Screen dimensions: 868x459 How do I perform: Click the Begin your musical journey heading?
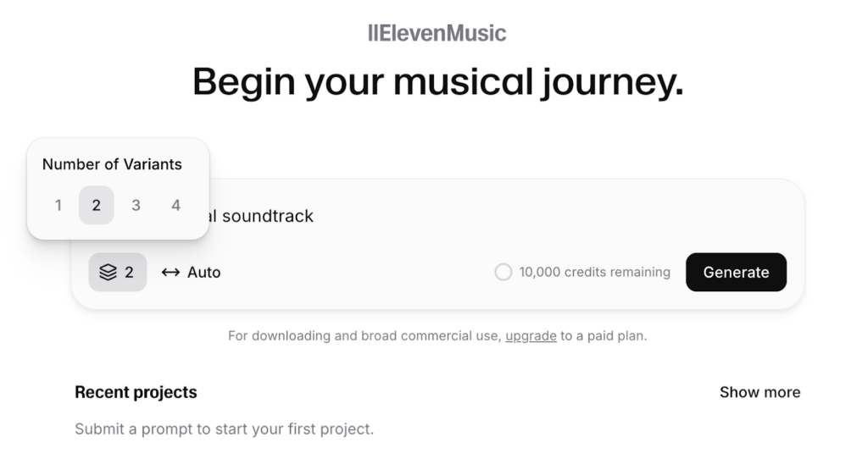tap(437, 82)
